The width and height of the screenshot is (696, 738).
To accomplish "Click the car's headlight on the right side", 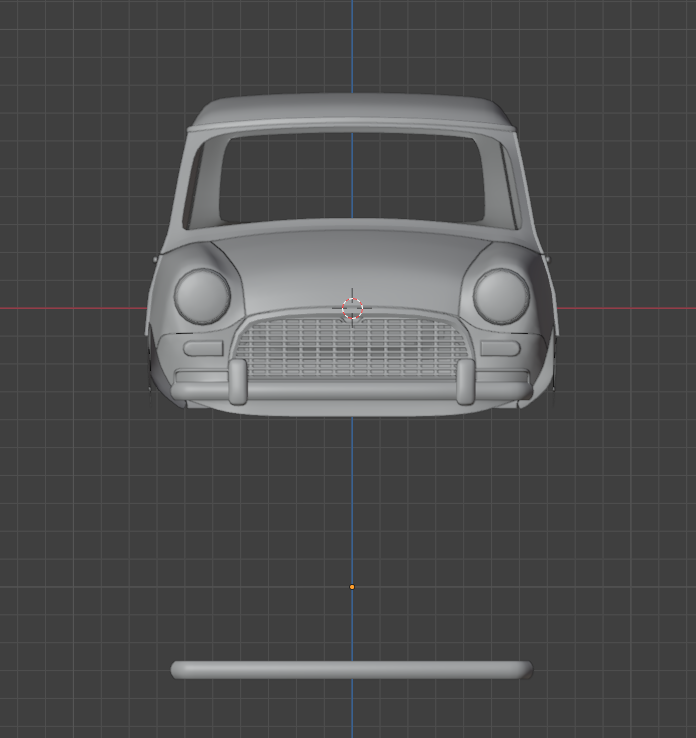I will (501, 296).
